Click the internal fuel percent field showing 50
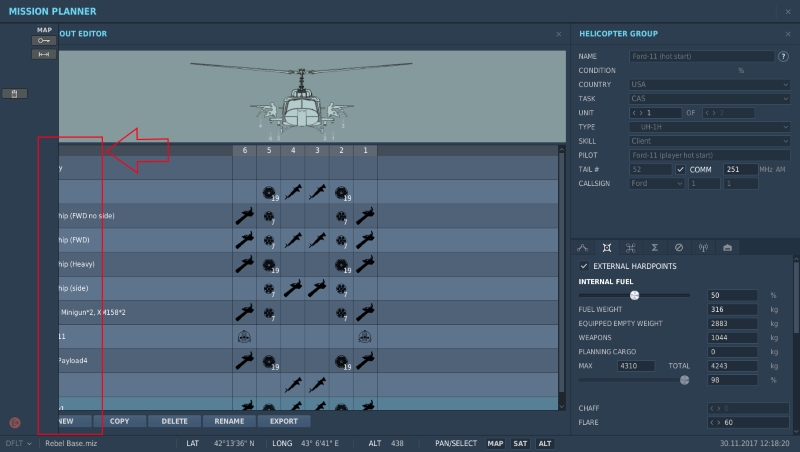Image resolution: width=800 pixels, height=452 pixels. (732, 295)
